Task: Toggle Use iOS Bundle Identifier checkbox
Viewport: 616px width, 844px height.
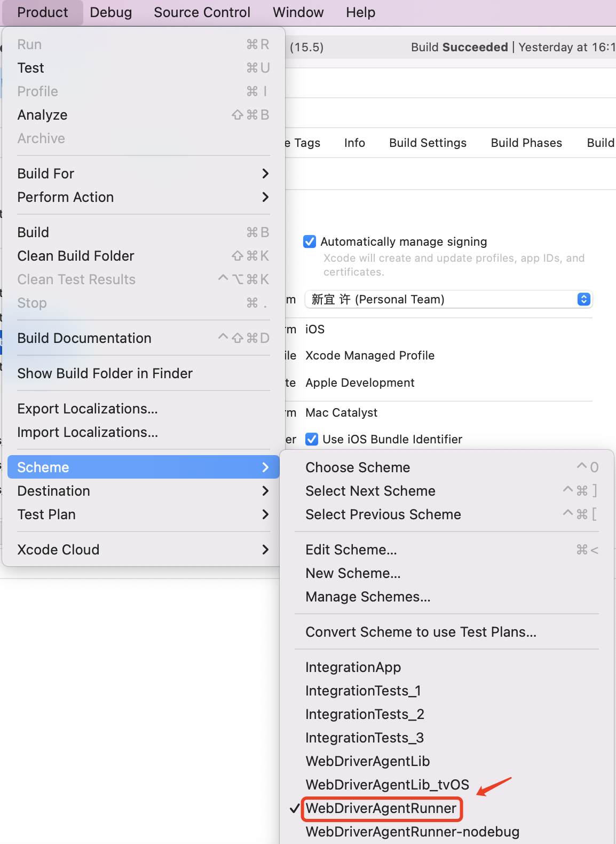Action: pos(312,439)
